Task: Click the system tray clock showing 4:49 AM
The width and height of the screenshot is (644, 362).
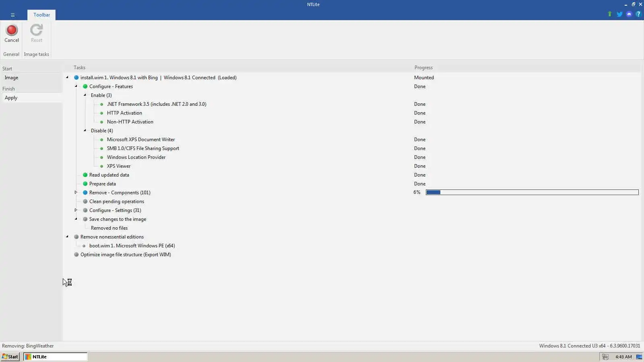Action: (x=623, y=357)
